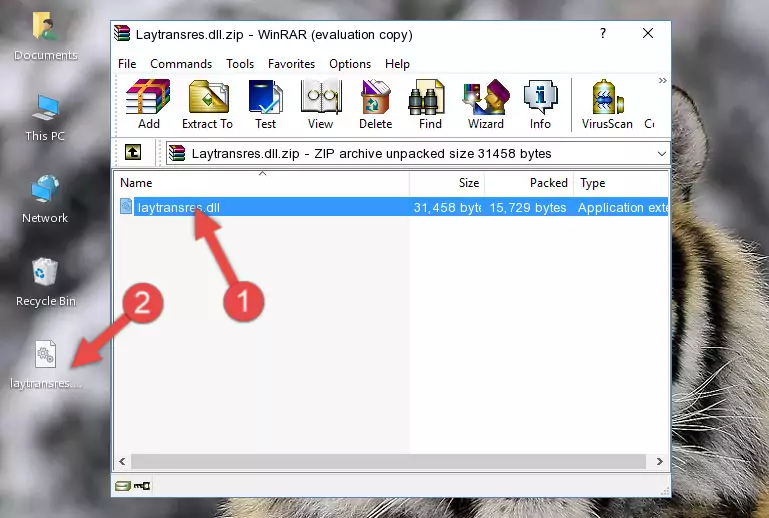Open the Find files tool

pos(430,104)
